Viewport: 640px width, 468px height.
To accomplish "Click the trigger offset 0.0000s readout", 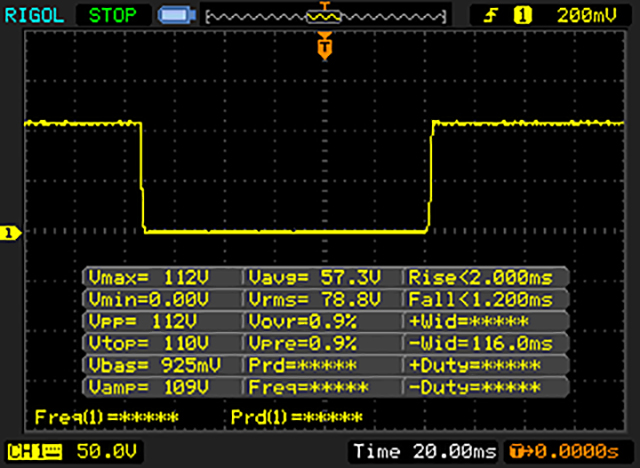I will (x=564, y=452).
